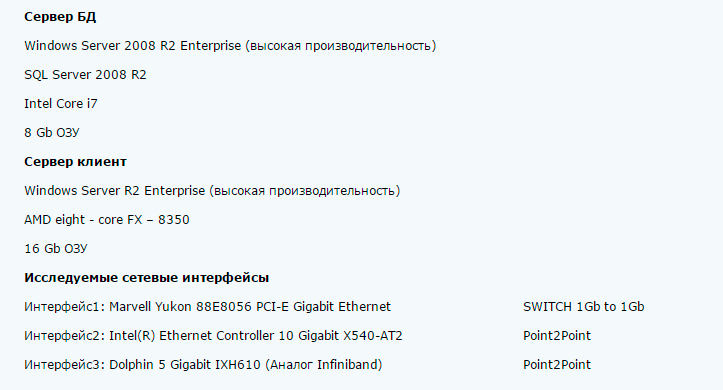Screen dimensions: 723x390
Task: Click the '8 Gb ОЗУ' text
Action: click(52, 133)
